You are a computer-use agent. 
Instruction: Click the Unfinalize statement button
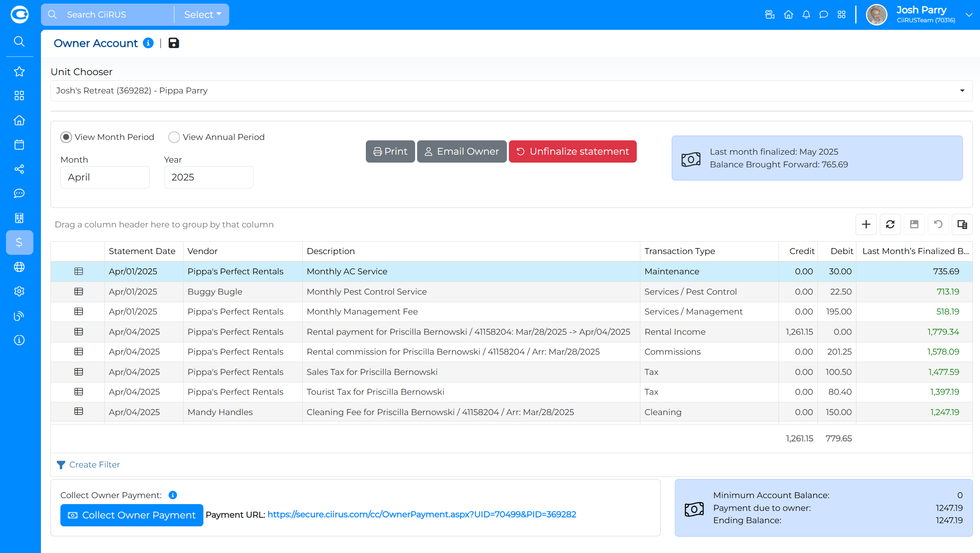(x=572, y=151)
